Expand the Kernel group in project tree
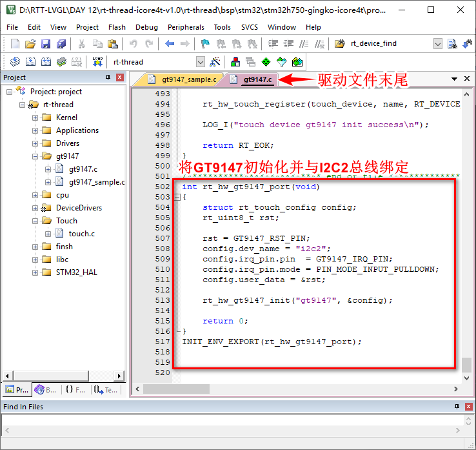 [x=35, y=118]
